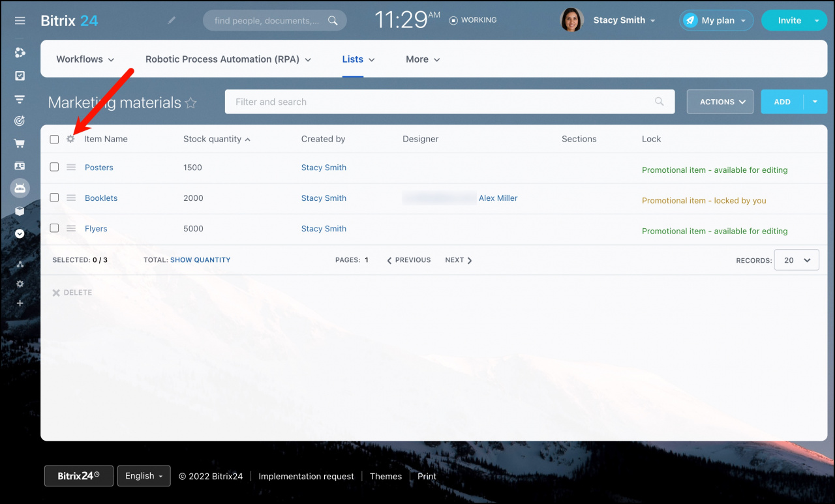Click the Filter and search field
The width and height of the screenshot is (835, 504).
point(449,102)
